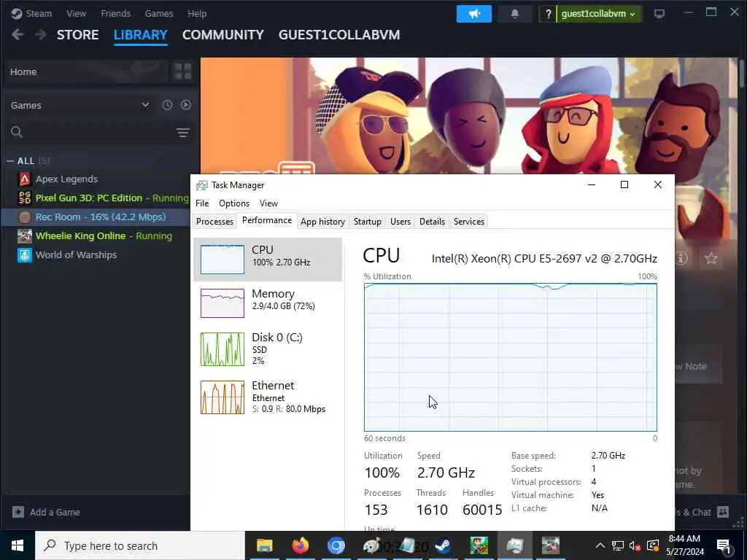747x560 pixels.
Task: Open the Windows notification center icon
Action: pos(724,545)
